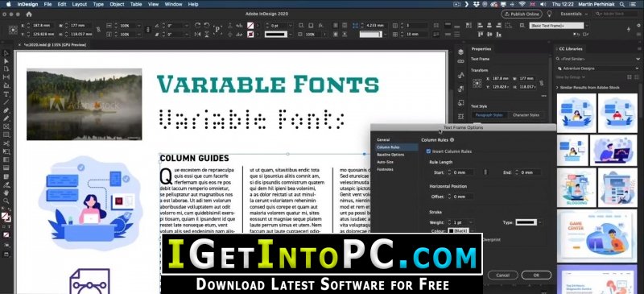
Task: Select the Scissors tool
Action: (6, 143)
